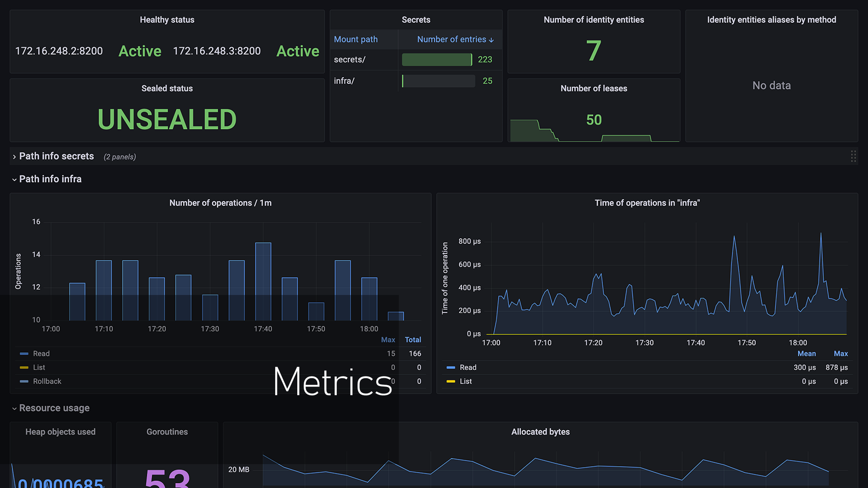The width and height of the screenshot is (868, 488).
Task: Sort operations legend by Total column
Action: (413, 340)
